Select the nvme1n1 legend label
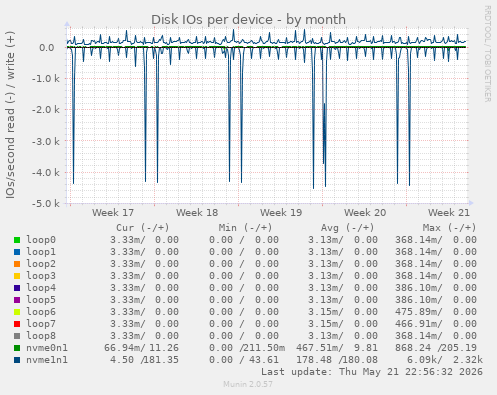Screen dimensions: 497x395 pyautogui.click(x=47, y=360)
